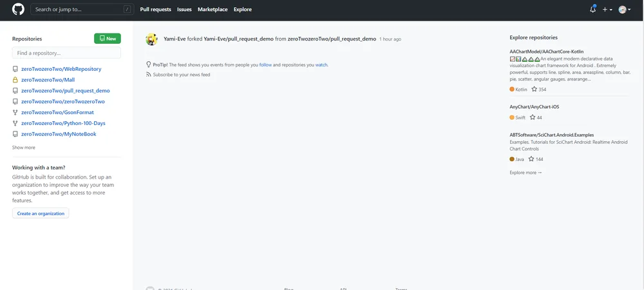Image resolution: width=644 pixels, height=290 pixels.
Task: Focus the Find a repository field
Action: [x=66, y=53]
